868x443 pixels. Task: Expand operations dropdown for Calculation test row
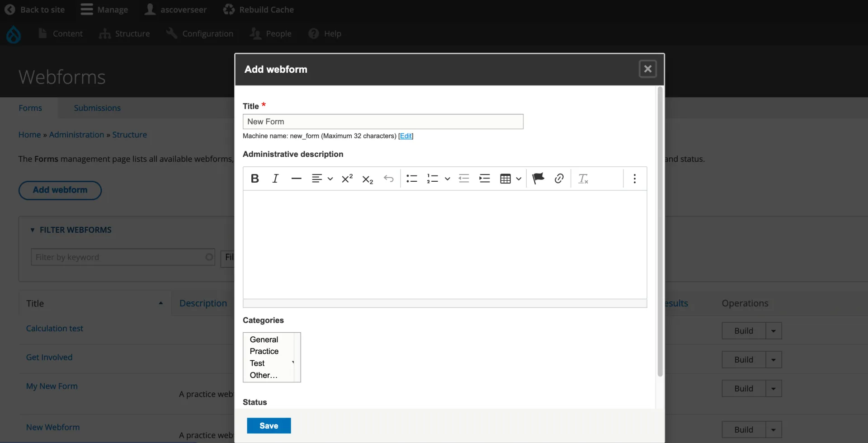[774, 331]
